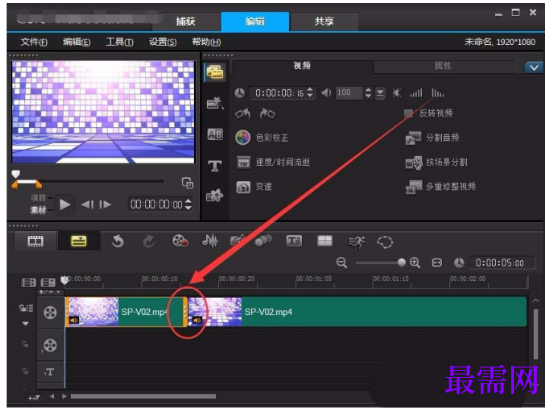Viewport: 557px width, 411px height.
Task: Switch to the 共享 step tab
Action: tap(324, 22)
